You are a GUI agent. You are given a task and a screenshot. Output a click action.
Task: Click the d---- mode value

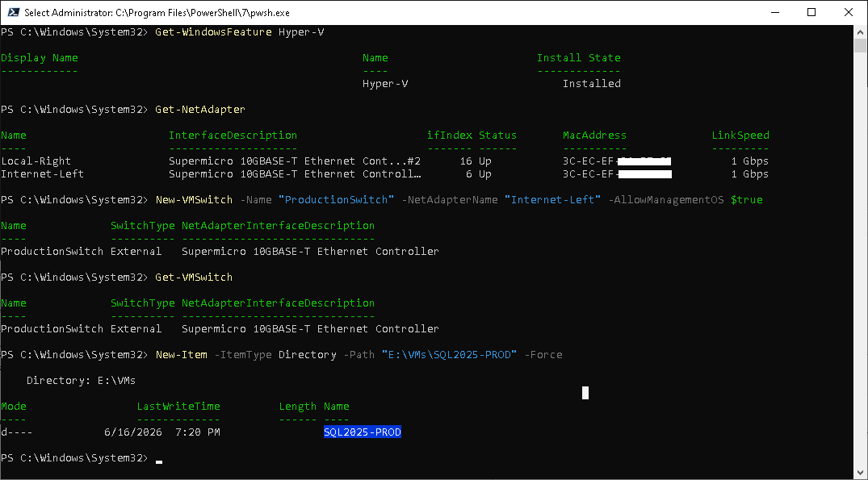point(17,432)
